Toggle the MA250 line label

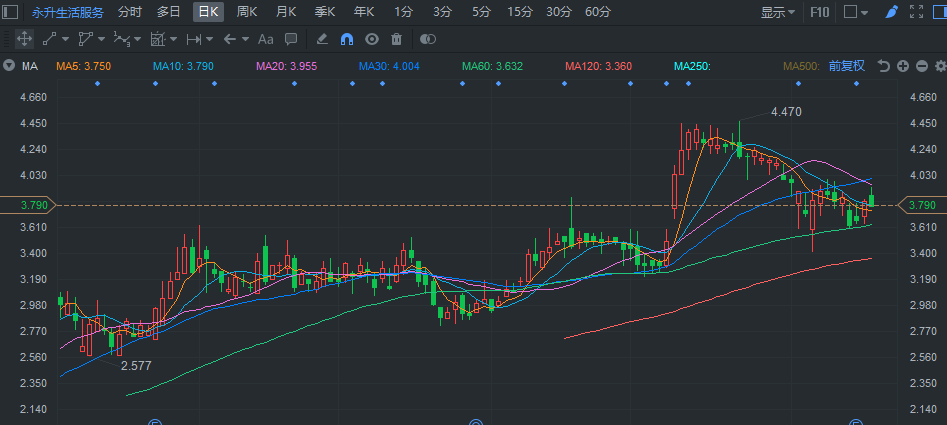click(x=692, y=66)
